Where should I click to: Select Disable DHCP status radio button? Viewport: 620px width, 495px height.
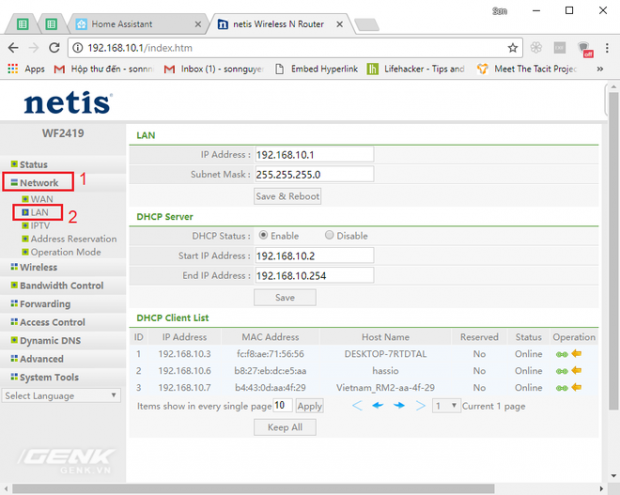(x=330, y=236)
